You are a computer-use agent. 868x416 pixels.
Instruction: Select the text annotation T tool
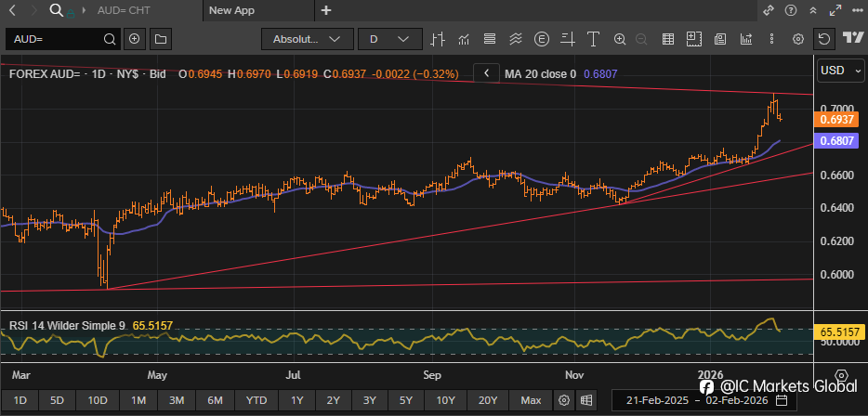[x=592, y=40]
